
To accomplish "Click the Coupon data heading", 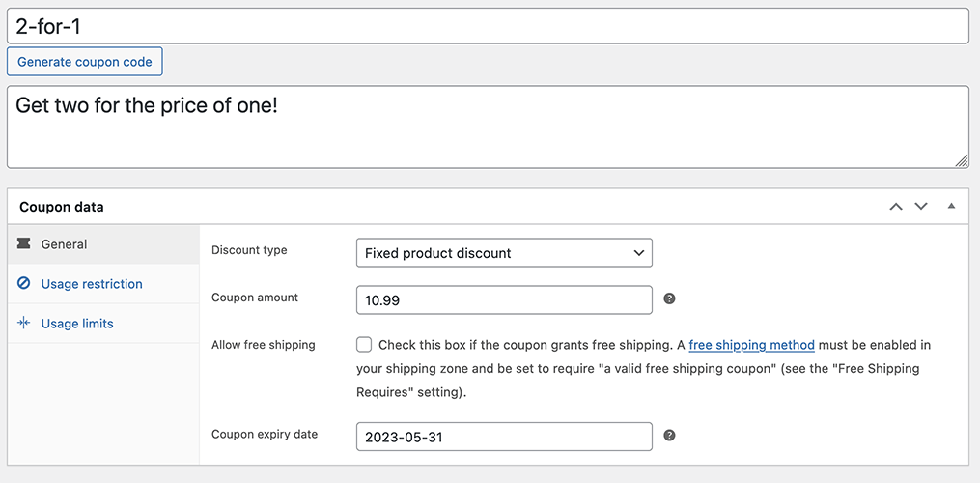I will pos(62,207).
